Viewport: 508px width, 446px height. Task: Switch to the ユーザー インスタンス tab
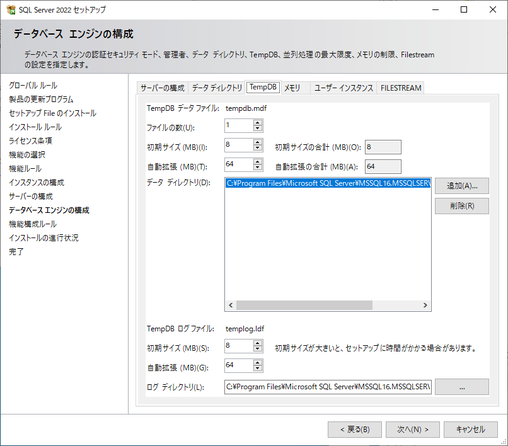click(344, 88)
